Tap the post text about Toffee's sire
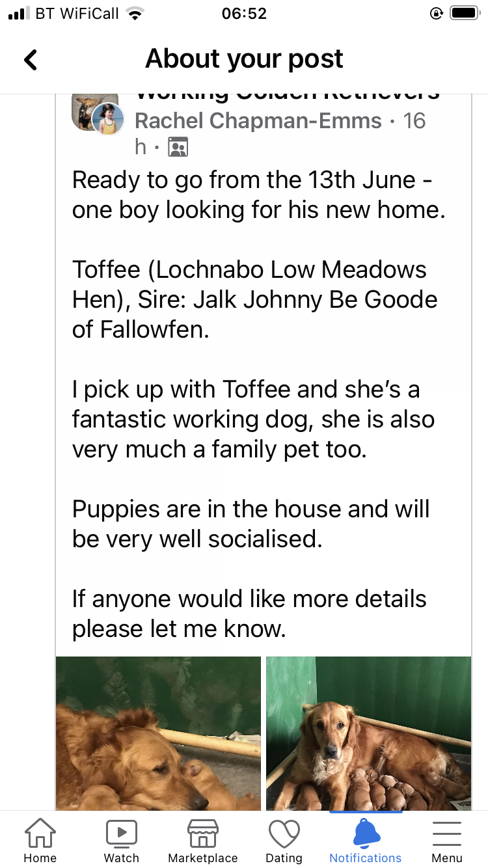 pyautogui.click(x=254, y=299)
